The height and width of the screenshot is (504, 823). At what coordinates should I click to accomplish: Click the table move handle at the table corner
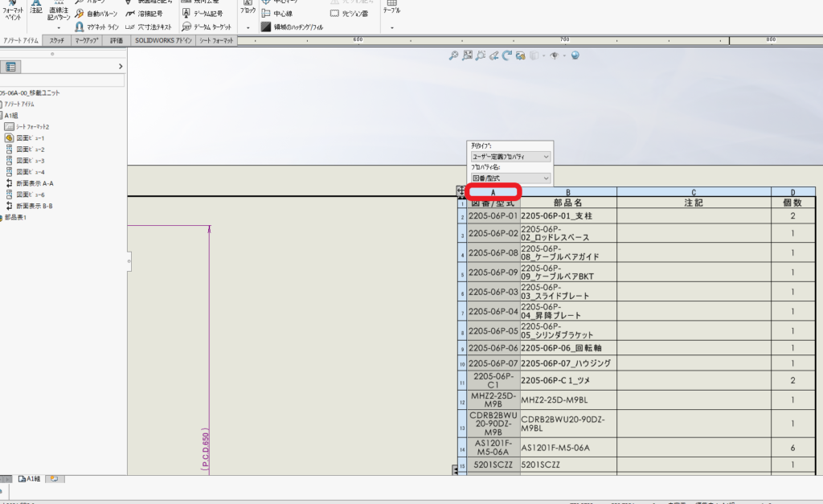click(461, 191)
